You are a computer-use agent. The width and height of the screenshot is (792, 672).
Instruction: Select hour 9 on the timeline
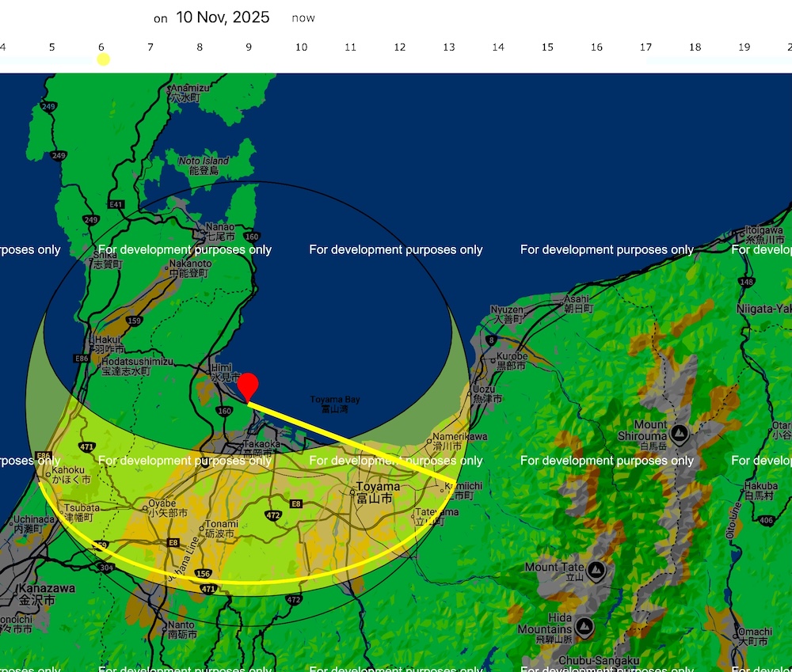tap(249, 47)
